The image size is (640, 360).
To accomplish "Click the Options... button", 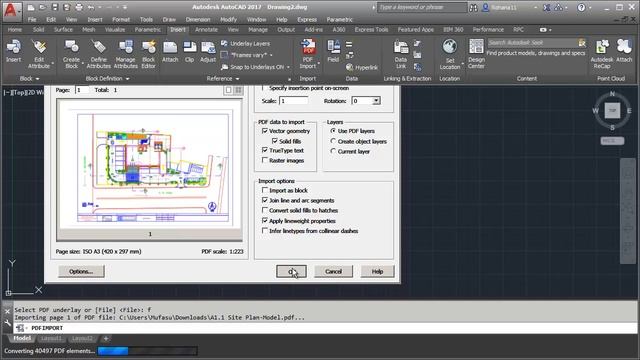I will tap(81, 271).
